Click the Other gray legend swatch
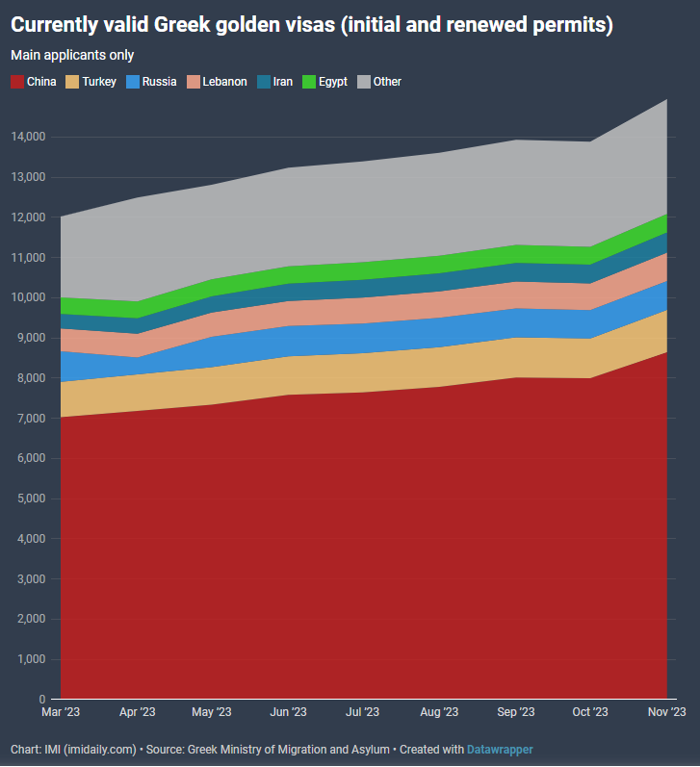This screenshot has height=767, width=700. coord(364,82)
